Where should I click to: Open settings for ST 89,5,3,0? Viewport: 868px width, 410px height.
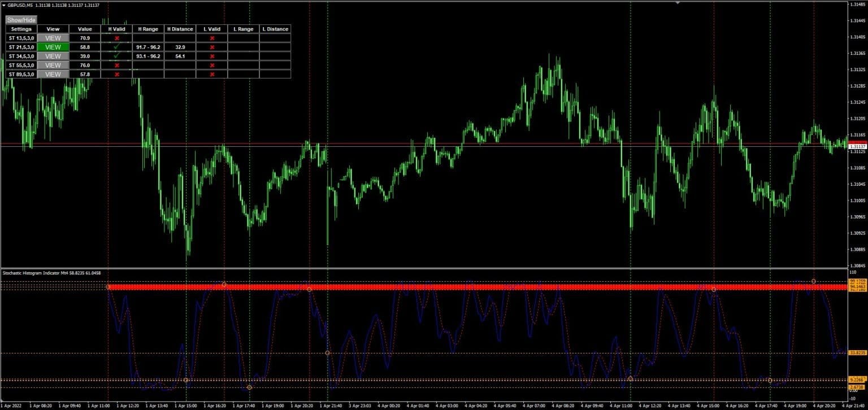(20, 74)
